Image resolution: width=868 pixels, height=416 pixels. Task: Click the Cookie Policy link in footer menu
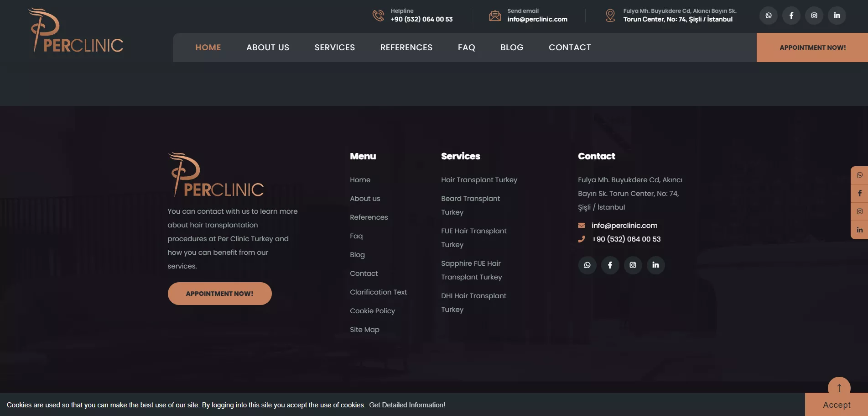tap(372, 311)
